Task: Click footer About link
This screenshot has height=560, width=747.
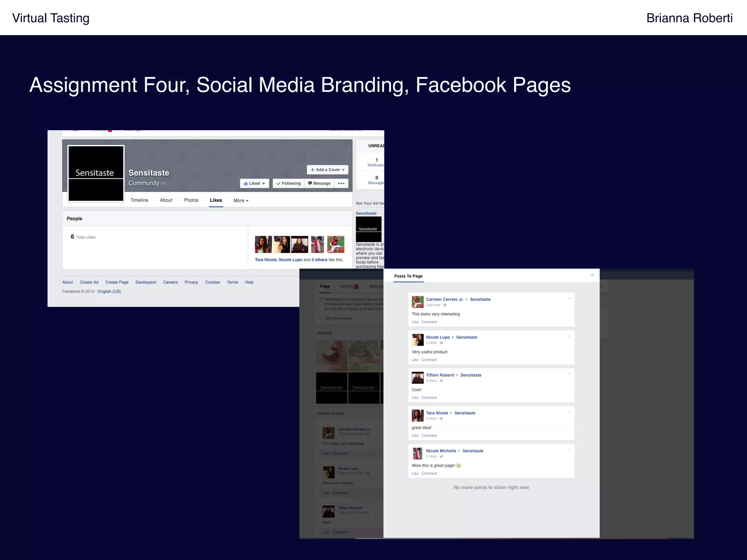Action: (67, 282)
